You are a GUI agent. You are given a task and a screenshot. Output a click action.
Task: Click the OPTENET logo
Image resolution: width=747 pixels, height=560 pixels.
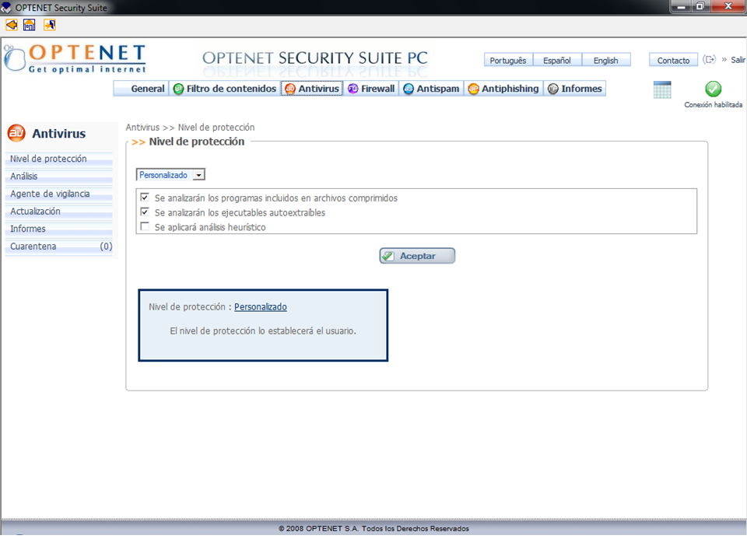coord(75,58)
